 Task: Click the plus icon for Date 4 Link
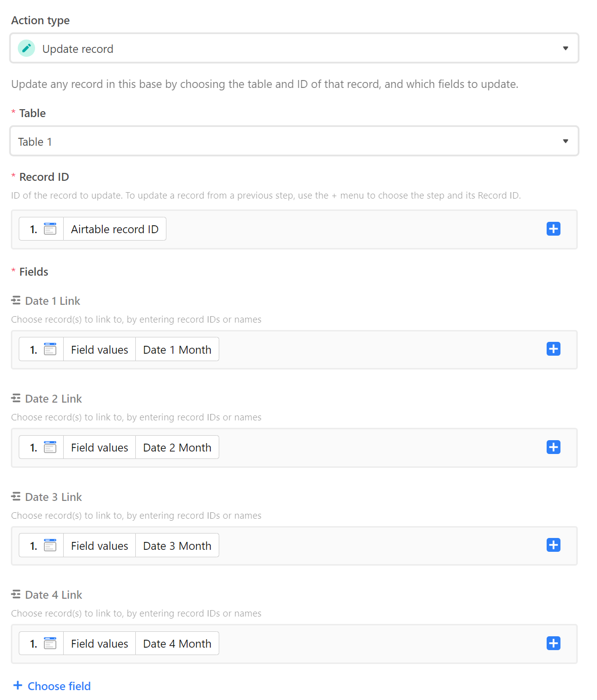pyautogui.click(x=554, y=643)
